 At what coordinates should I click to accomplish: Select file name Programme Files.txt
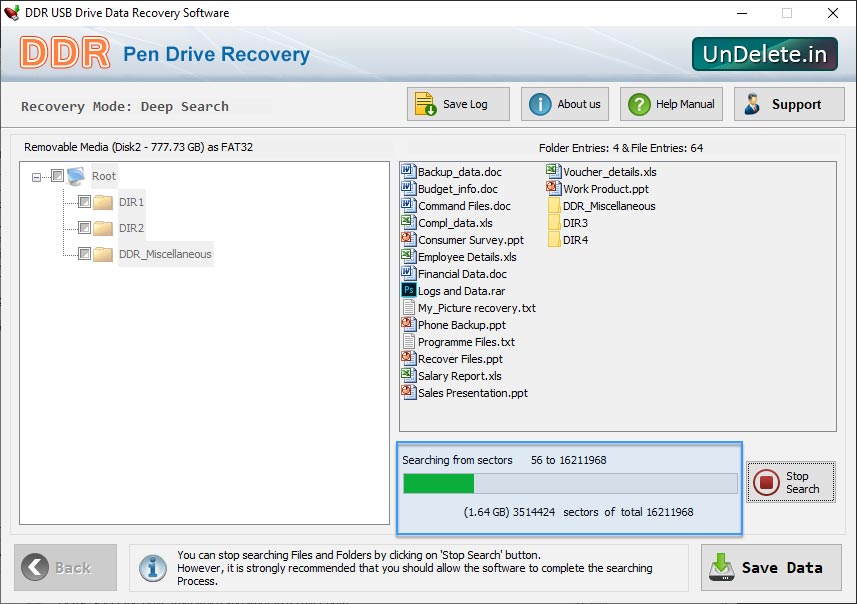[466, 342]
